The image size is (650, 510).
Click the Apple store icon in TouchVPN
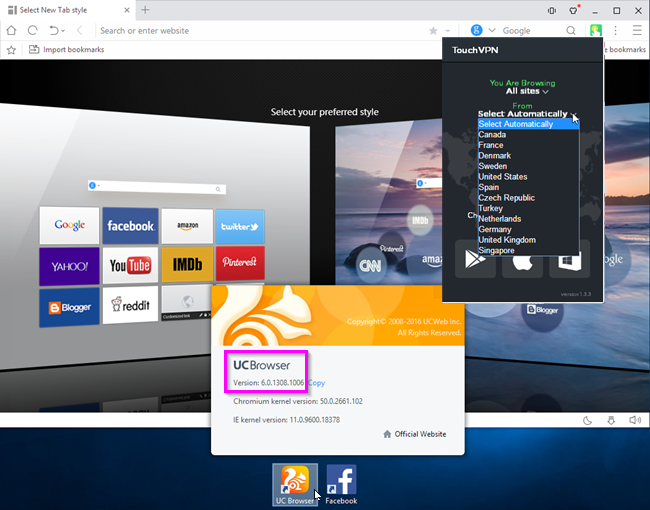click(x=522, y=263)
